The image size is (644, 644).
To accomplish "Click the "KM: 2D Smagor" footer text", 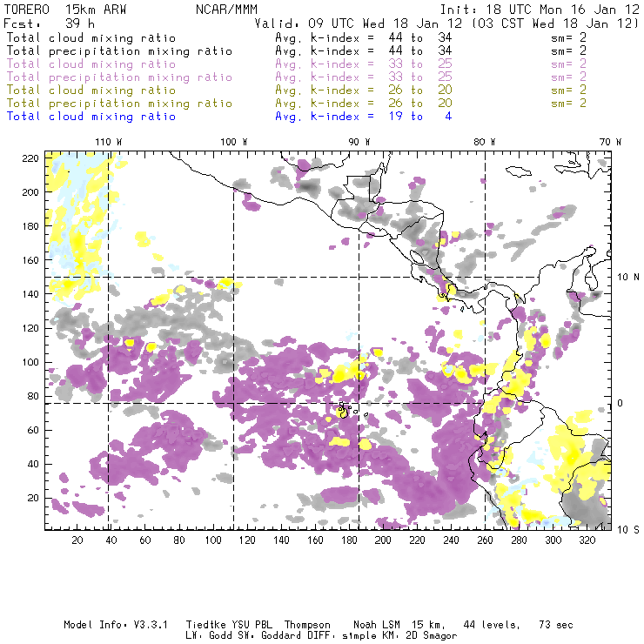I will click(x=419, y=636).
